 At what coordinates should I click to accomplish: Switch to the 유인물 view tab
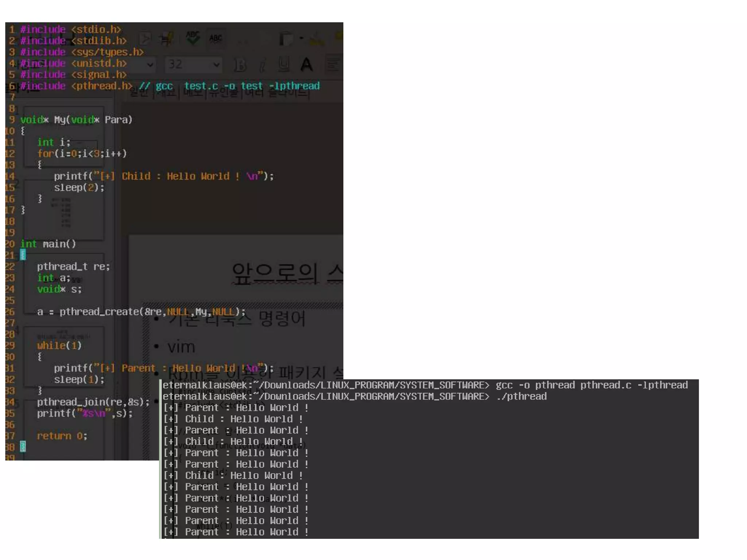point(223,93)
